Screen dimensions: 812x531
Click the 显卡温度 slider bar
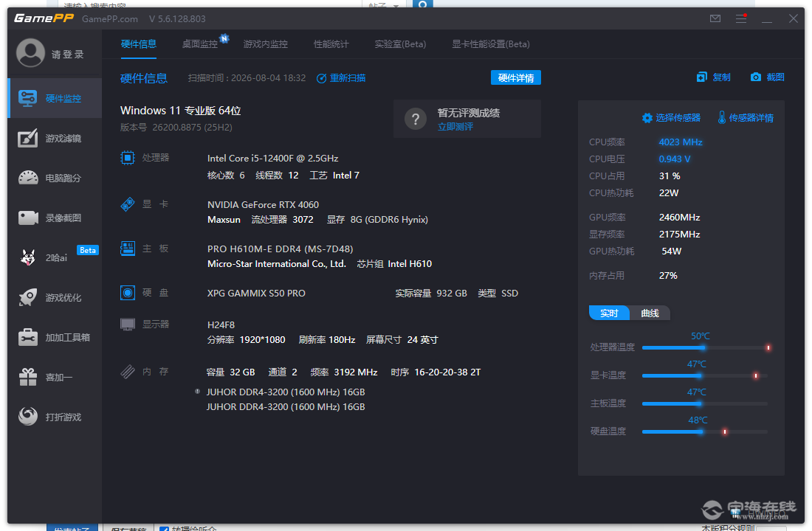[705, 375]
